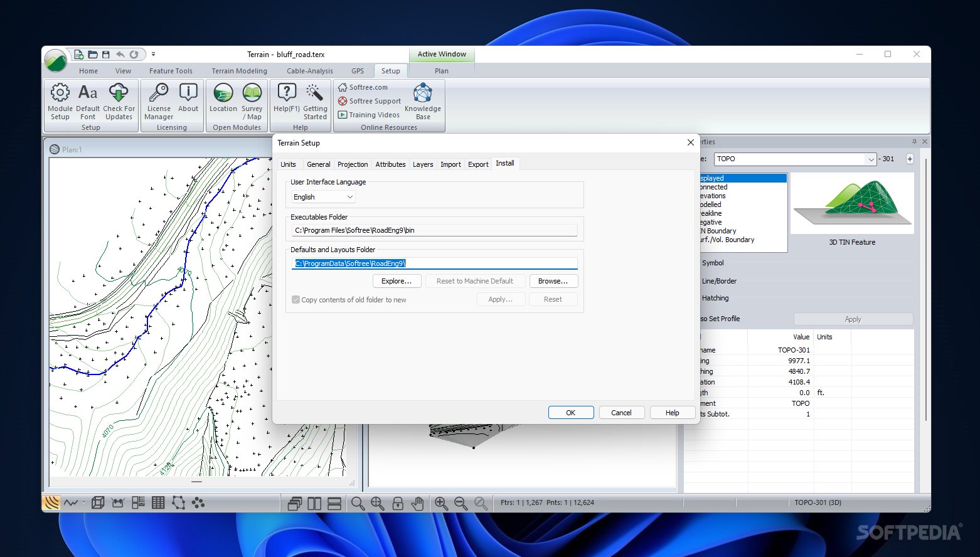The image size is (980, 557).
Task: Click the polygon selection icon in bottom toolbar
Action: 179,502
